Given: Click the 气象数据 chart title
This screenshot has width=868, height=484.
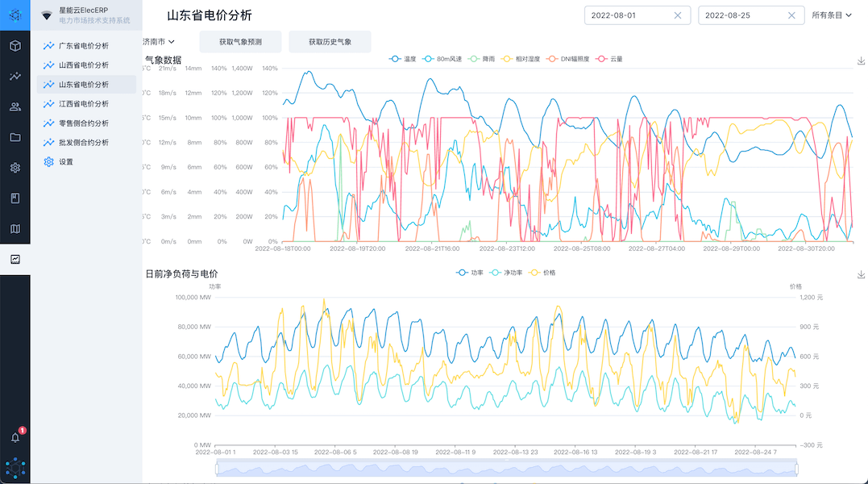Looking at the screenshot, I should pos(164,60).
